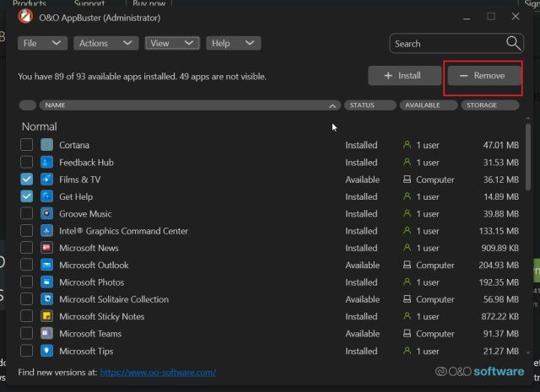Click the Microsoft Tips app icon
Image resolution: width=540 pixels, height=392 pixels.
(47, 351)
